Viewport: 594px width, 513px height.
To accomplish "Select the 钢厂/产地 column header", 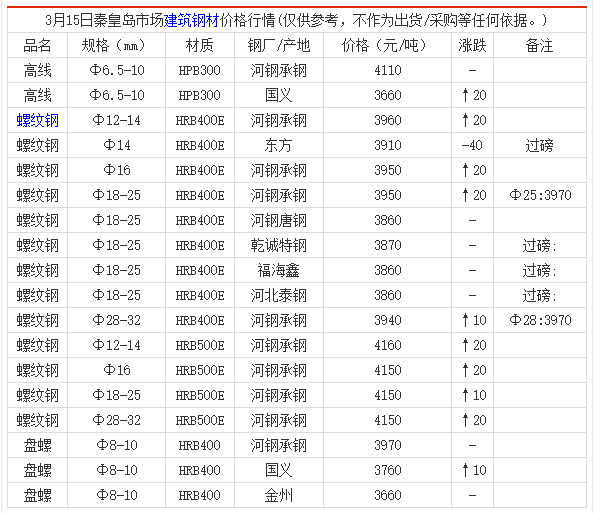I will click(279, 45).
